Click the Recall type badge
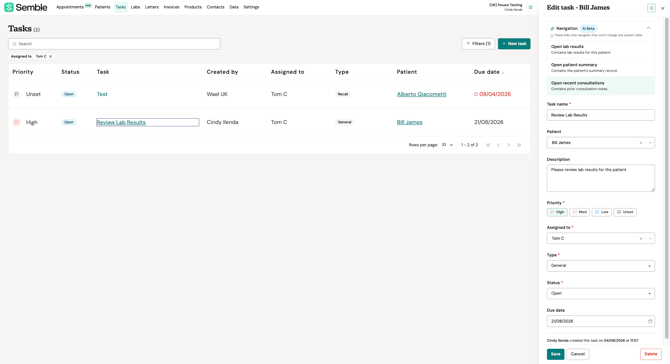670x364 pixels. (343, 94)
